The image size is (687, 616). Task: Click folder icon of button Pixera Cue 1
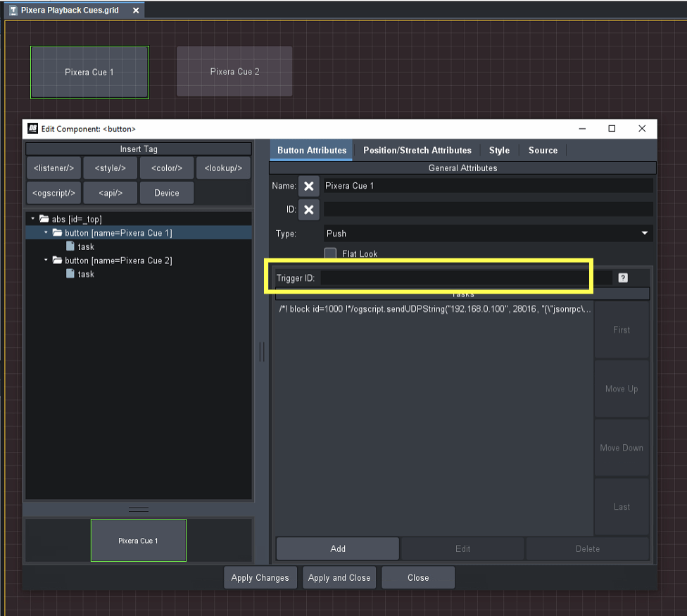pos(58,232)
